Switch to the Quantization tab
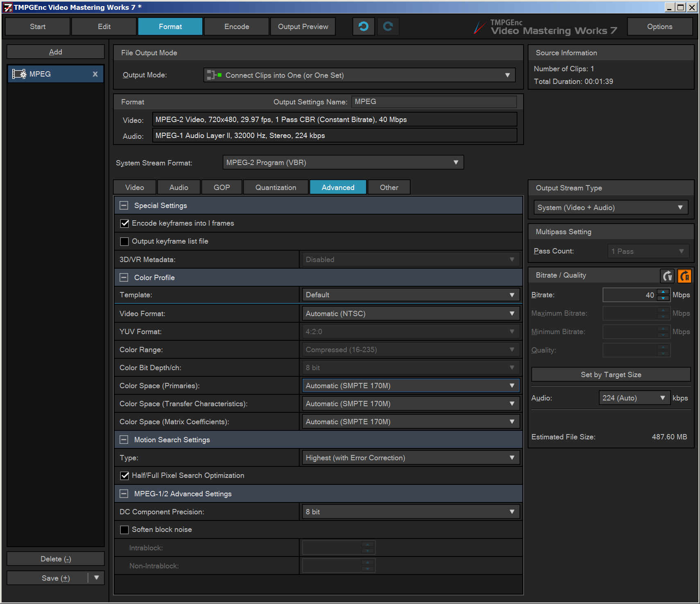 [275, 188]
